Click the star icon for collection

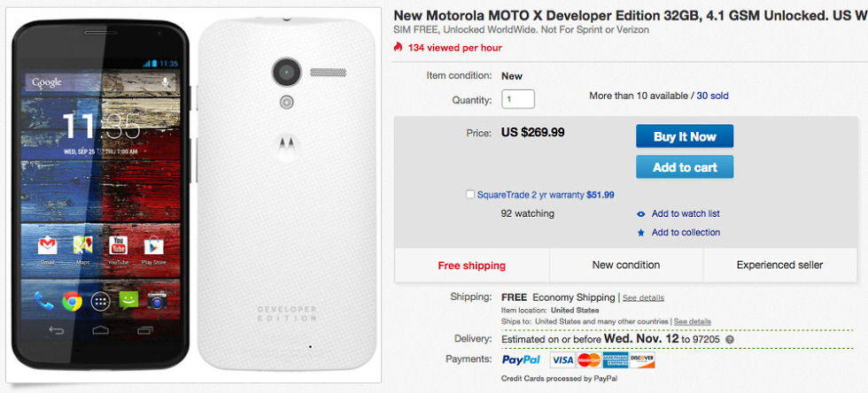[641, 233]
